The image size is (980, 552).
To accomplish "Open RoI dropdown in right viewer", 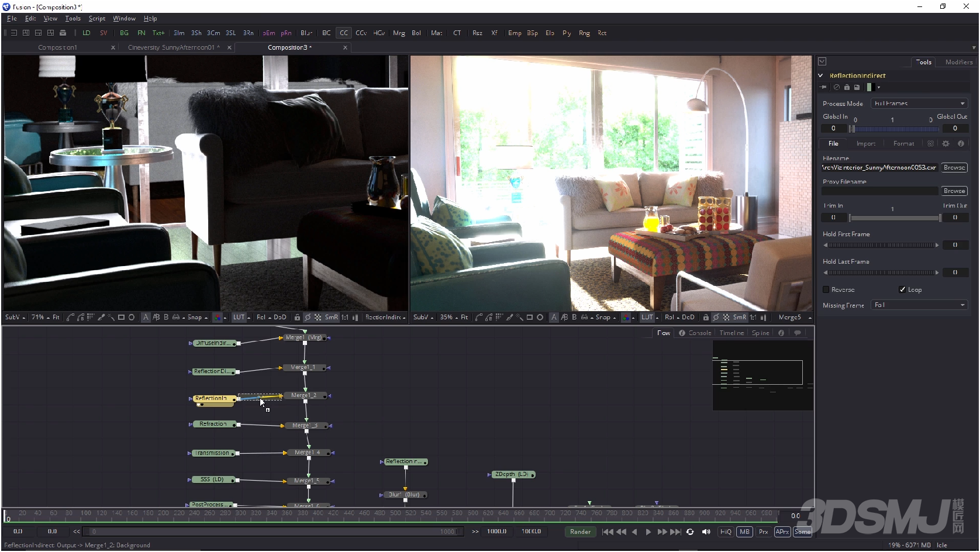I will pos(672,318).
